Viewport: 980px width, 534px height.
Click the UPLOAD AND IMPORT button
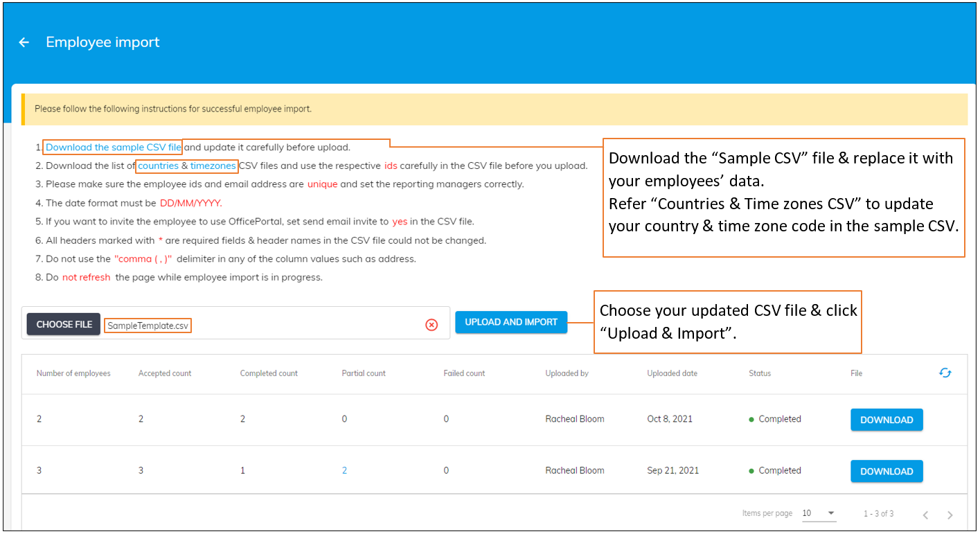pyautogui.click(x=511, y=322)
